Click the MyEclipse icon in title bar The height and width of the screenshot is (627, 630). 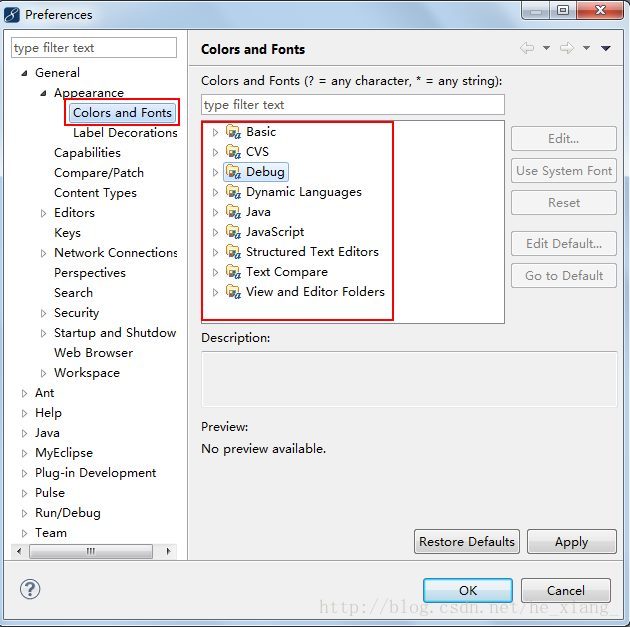(12, 15)
